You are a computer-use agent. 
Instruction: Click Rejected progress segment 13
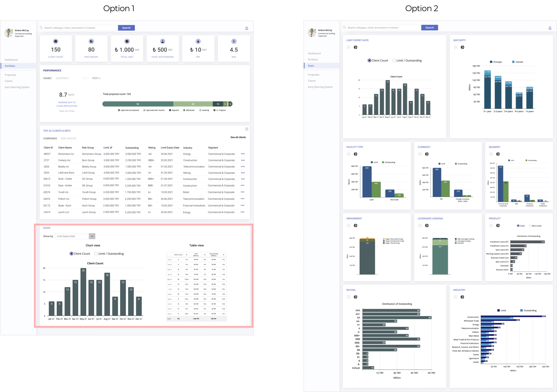click(218, 104)
